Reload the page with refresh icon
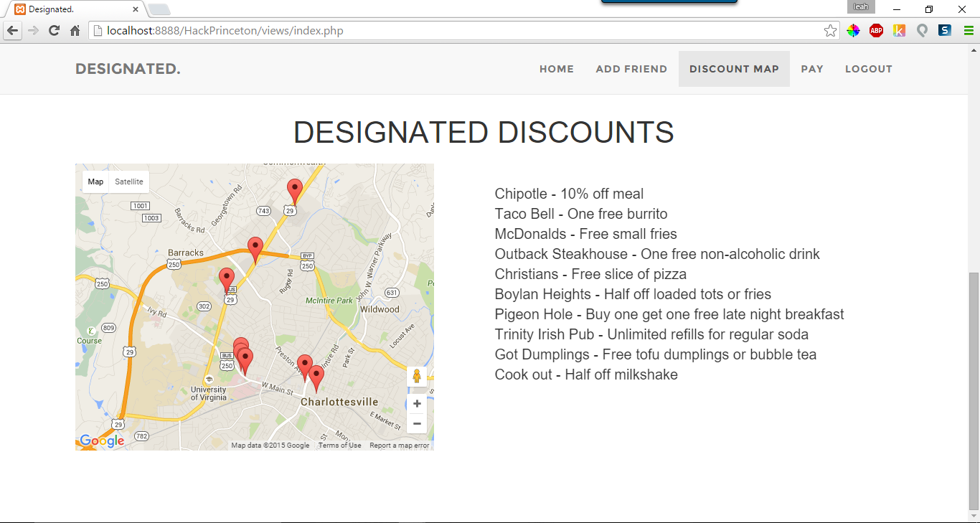Screen dimensions: 980x523 pyautogui.click(x=54, y=31)
